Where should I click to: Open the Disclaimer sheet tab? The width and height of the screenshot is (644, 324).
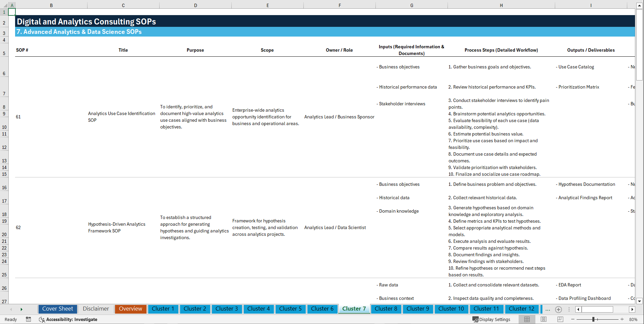96,309
